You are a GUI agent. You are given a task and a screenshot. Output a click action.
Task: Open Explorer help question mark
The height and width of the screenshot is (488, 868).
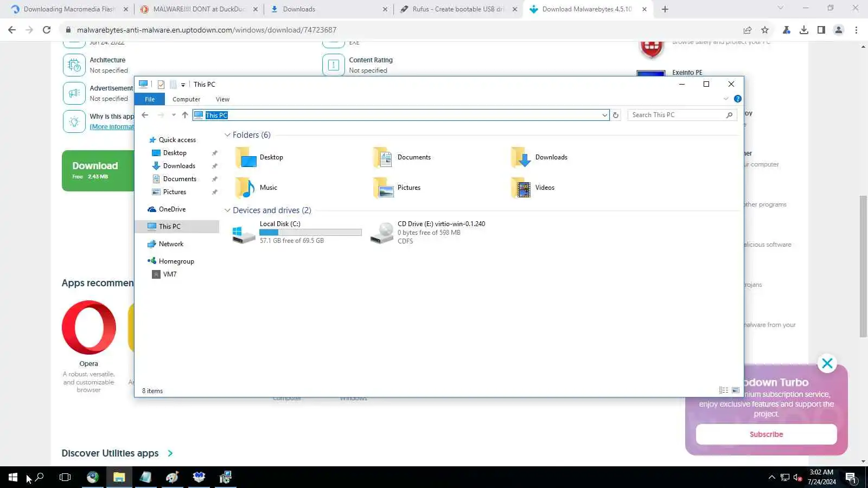click(738, 99)
